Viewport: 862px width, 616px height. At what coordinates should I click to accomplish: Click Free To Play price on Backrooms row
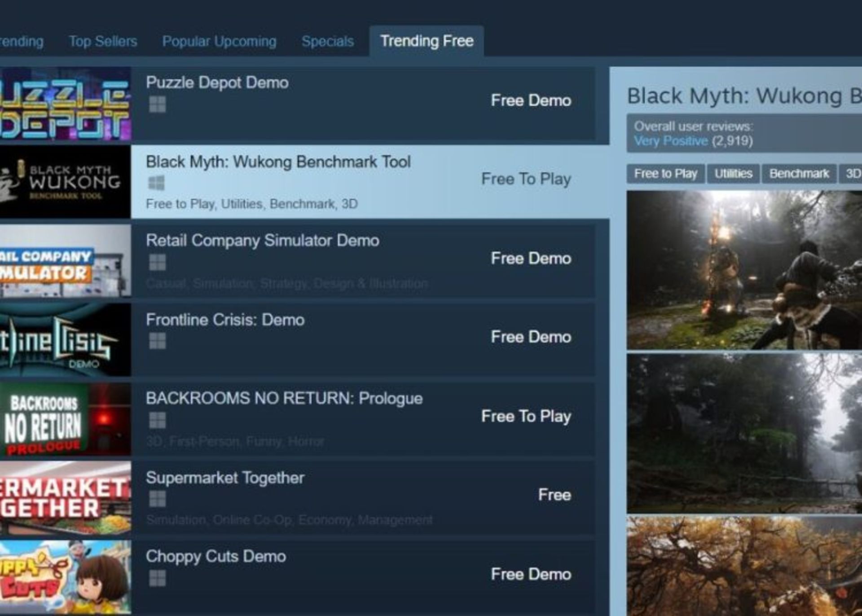(x=526, y=417)
